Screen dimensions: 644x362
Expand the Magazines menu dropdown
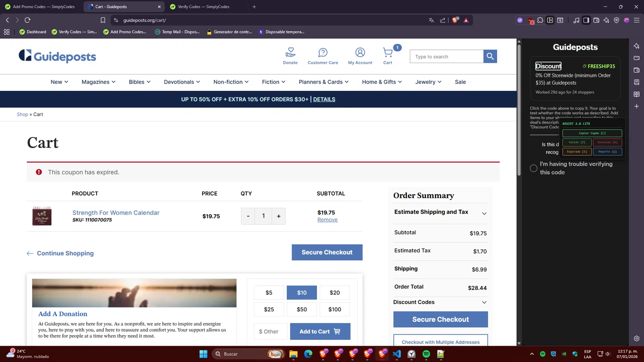coord(98,82)
